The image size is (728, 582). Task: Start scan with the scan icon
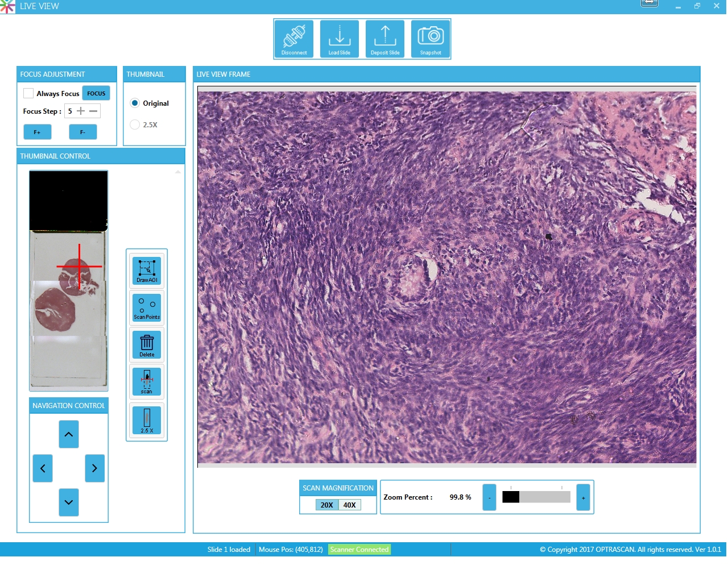147,382
